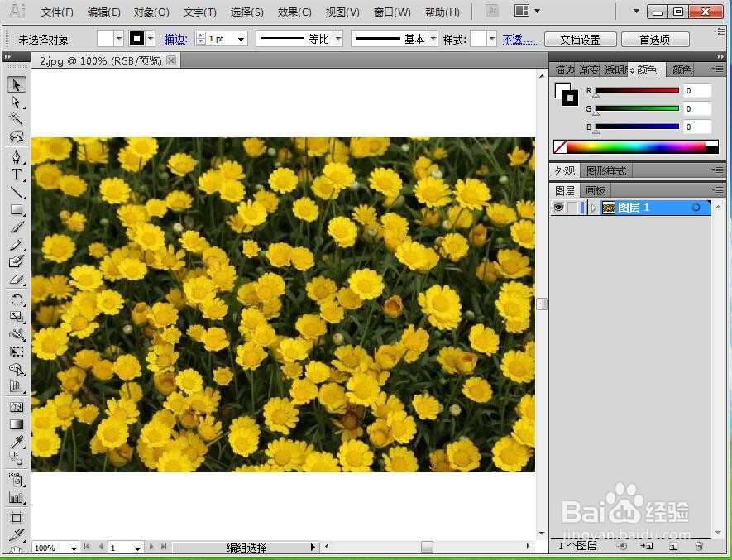Select the Blob Brush tool
This screenshot has width=732, height=560.
coord(17,261)
